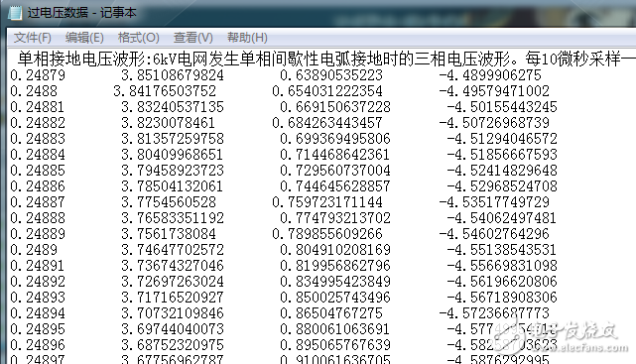Click the value 0.759723171144
Image resolution: width=636 pixels, height=364 pixels.
[x=327, y=202]
